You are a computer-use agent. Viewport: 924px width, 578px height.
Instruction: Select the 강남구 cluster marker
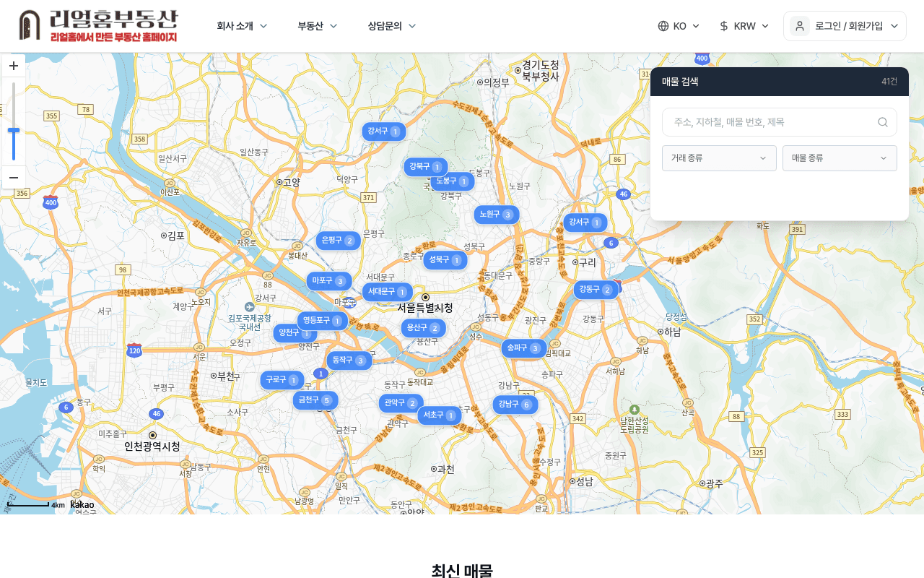tap(515, 405)
